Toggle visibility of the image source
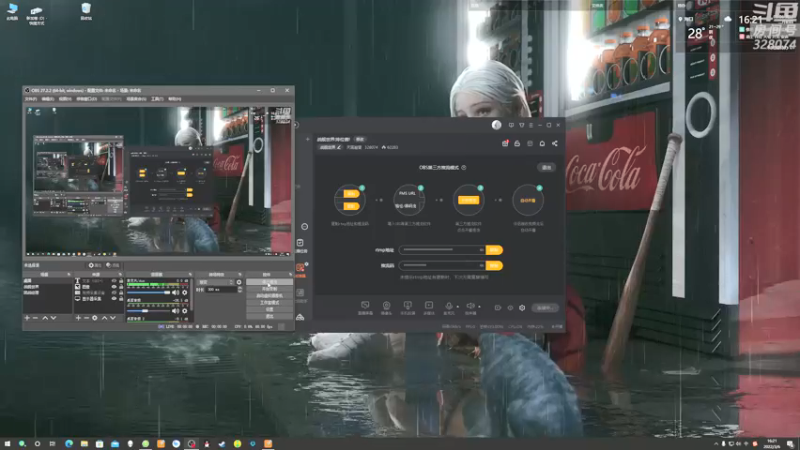800x450 pixels. point(114,287)
